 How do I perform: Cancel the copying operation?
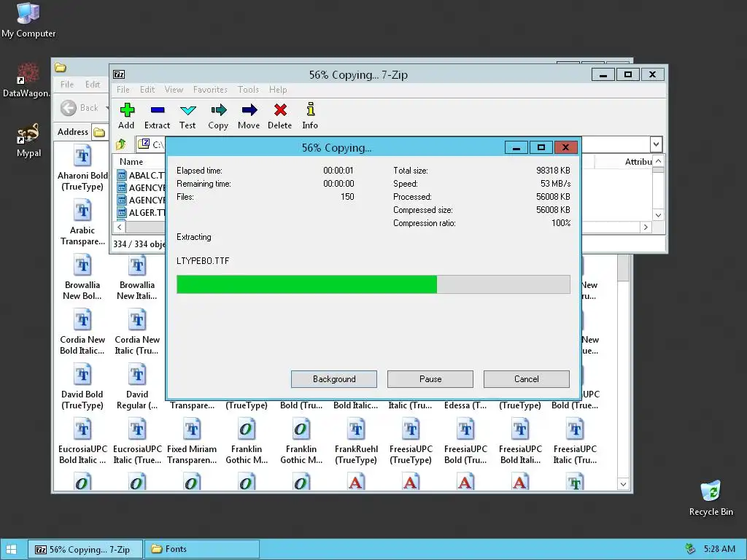(x=527, y=379)
